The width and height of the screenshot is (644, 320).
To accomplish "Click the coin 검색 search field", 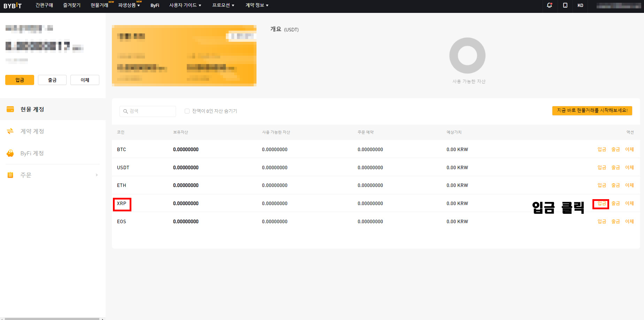I will click(x=148, y=111).
